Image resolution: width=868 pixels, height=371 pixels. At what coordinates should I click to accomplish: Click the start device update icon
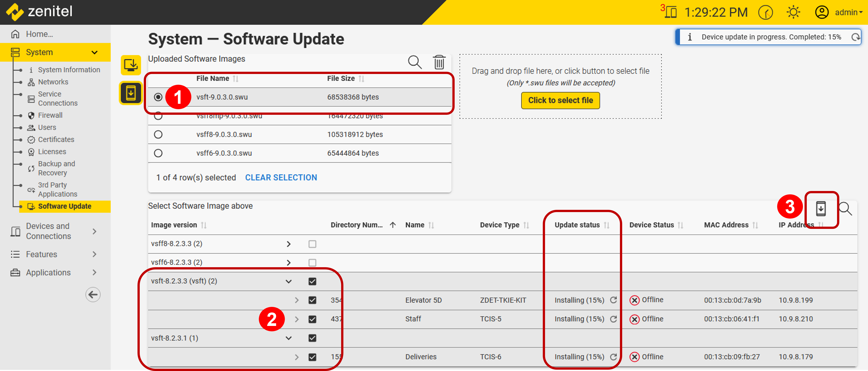click(820, 209)
